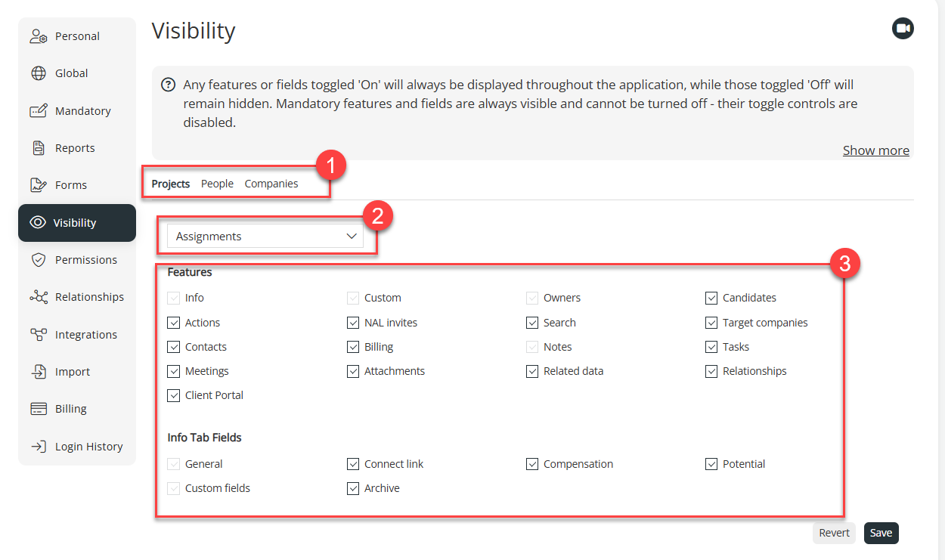Image resolution: width=945 pixels, height=560 pixels.
Task: Select the Permissions shield icon
Action: pos(39,260)
